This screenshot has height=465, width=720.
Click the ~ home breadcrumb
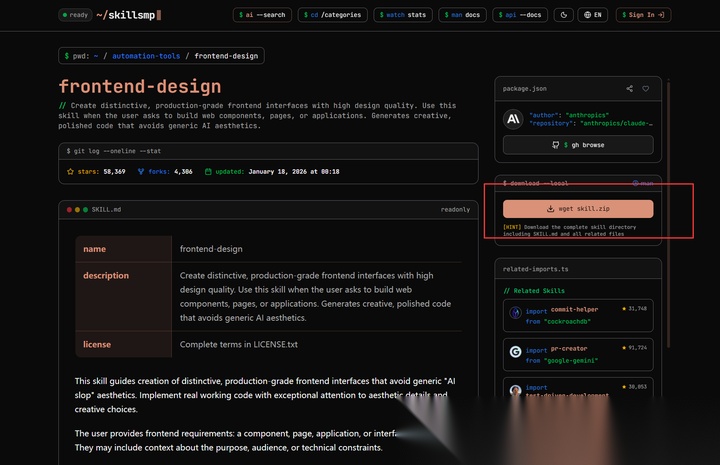(x=96, y=56)
